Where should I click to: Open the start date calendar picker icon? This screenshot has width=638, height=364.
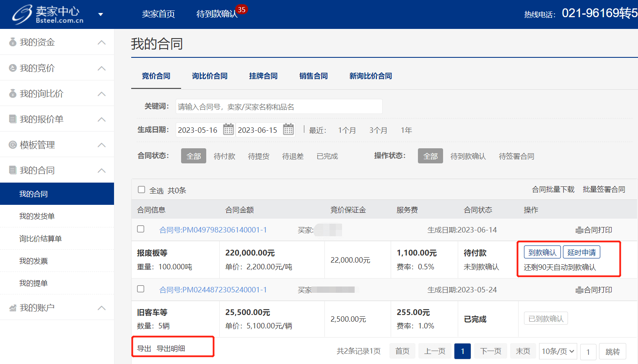click(x=228, y=129)
